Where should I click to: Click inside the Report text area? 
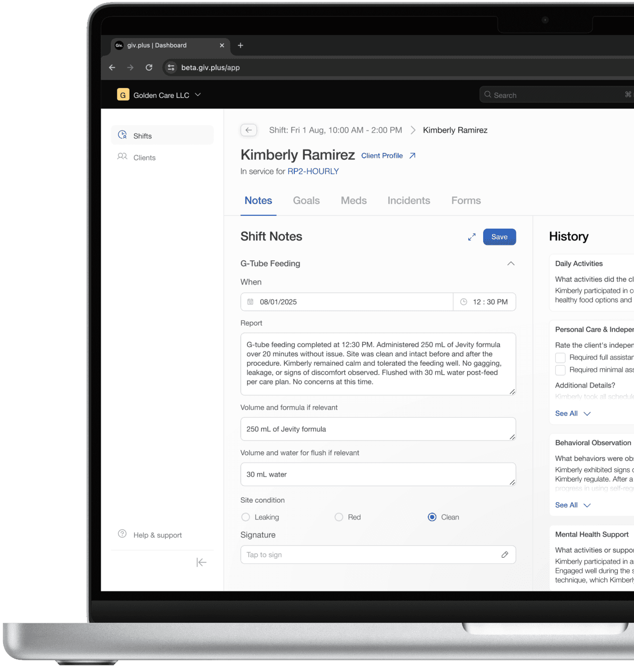(378, 364)
